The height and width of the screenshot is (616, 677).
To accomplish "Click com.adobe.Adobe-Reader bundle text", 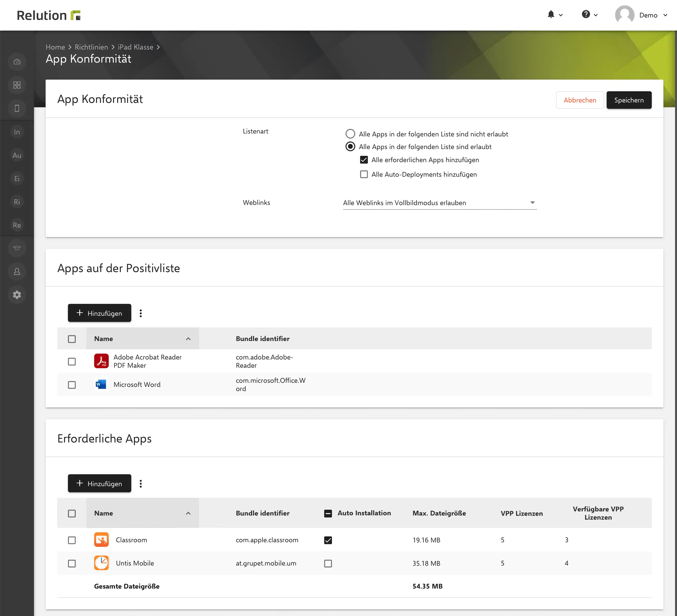I will coord(264,361).
